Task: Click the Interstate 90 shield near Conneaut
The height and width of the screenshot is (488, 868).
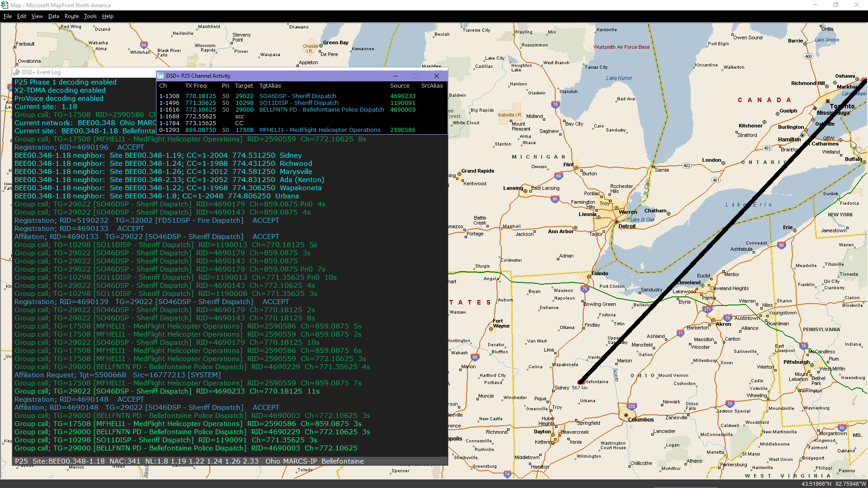Action: 781,246
